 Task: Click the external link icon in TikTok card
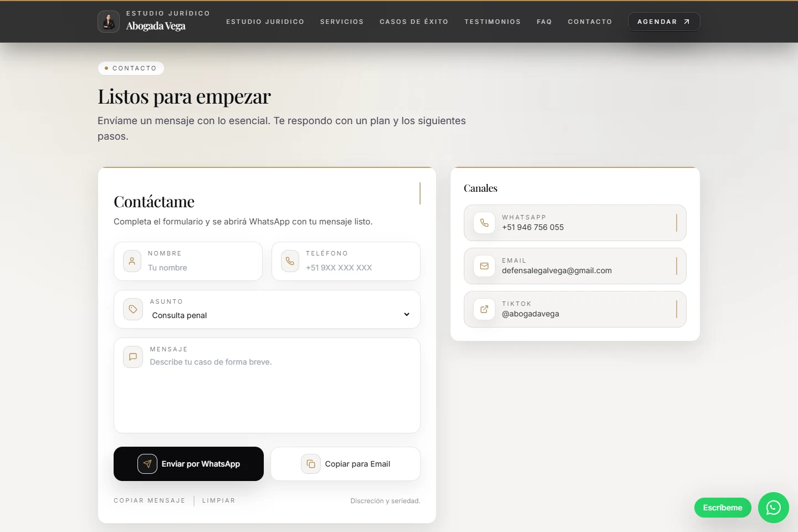(x=484, y=309)
